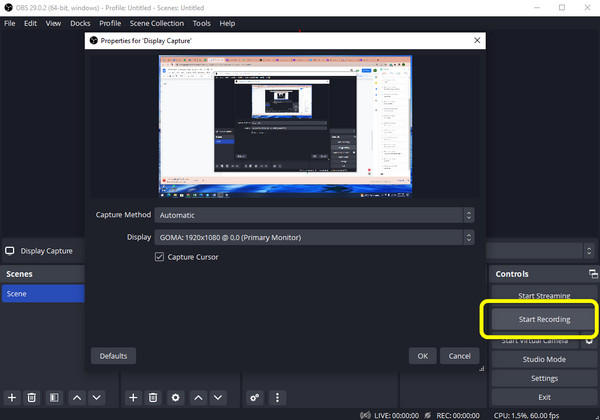This screenshot has width=600, height=420.
Task: Click the 'LIVE: 00:00:00' status text
Action: pyautogui.click(x=396, y=415)
